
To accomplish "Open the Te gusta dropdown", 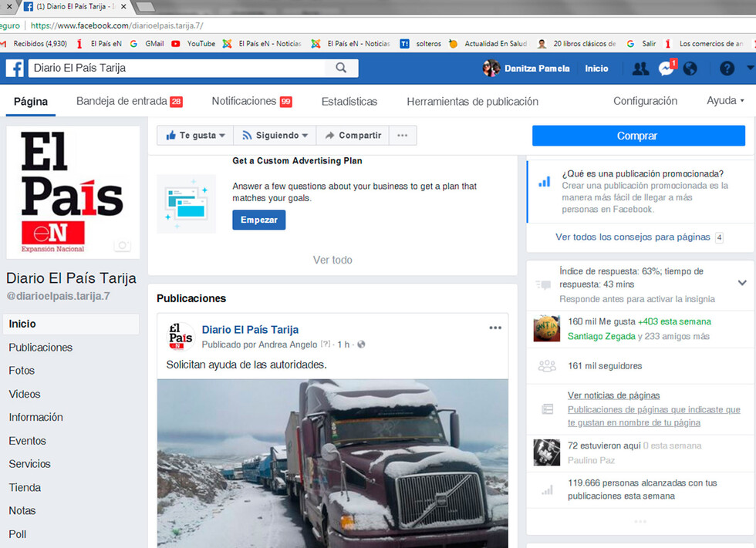I will pyautogui.click(x=195, y=136).
